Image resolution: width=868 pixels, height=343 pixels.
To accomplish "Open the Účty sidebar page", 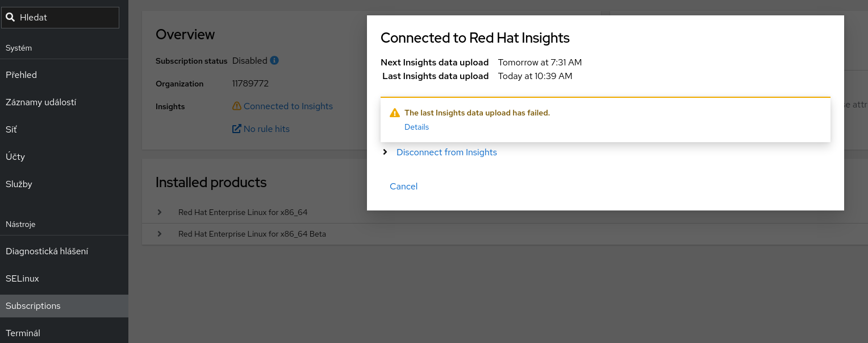I will tap(15, 157).
